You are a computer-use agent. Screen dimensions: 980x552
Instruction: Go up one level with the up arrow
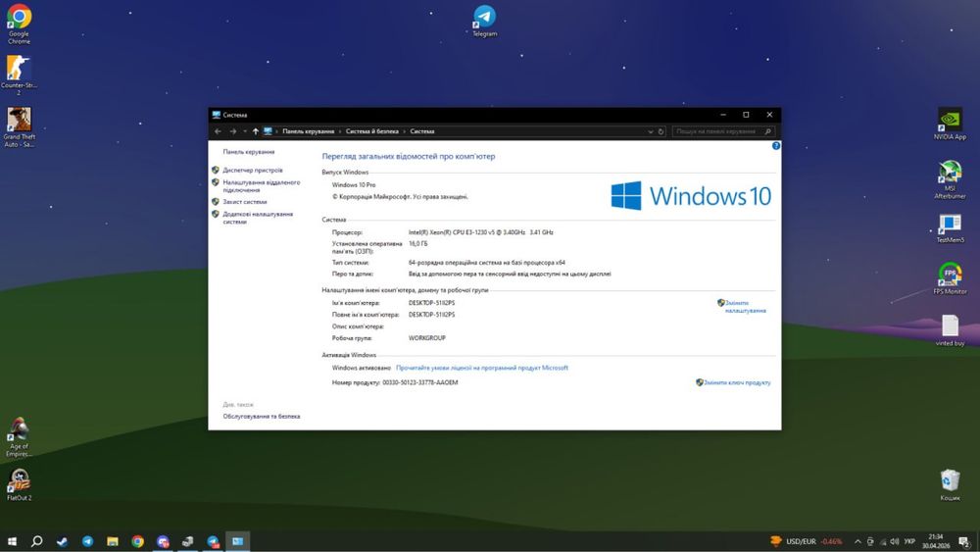click(x=255, y=131)
